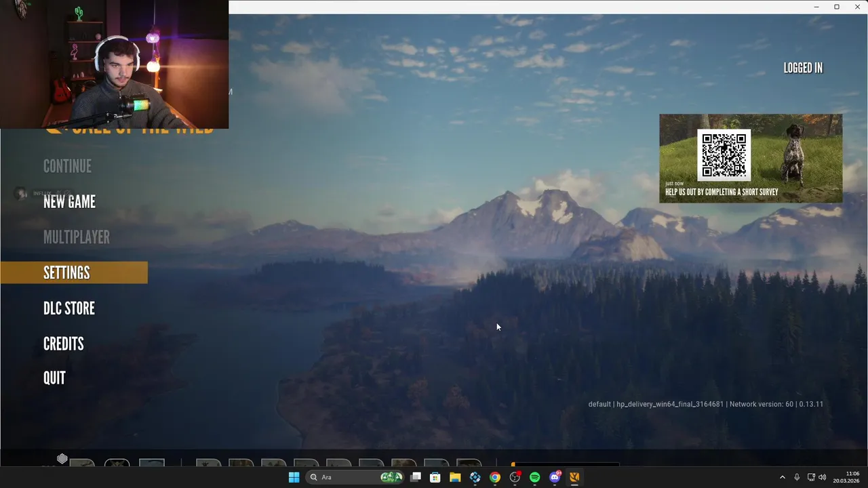Quit the game from the main menu
868x488 pixels.
point(54,378)
